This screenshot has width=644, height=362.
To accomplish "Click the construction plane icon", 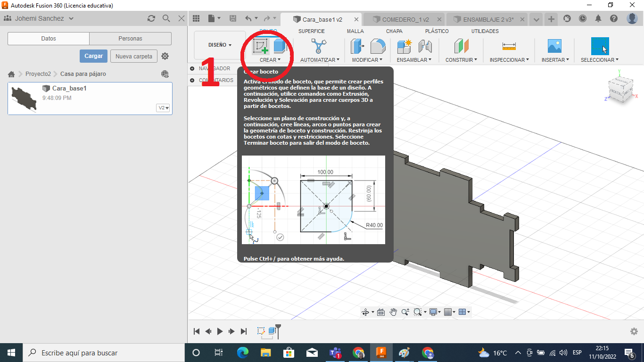I will (462, 46).
